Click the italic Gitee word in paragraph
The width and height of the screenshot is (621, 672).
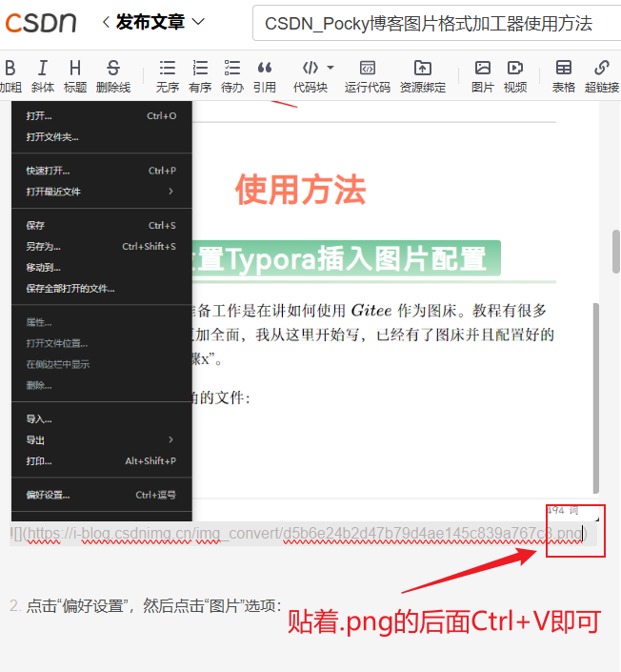click(x=371, y=311)
